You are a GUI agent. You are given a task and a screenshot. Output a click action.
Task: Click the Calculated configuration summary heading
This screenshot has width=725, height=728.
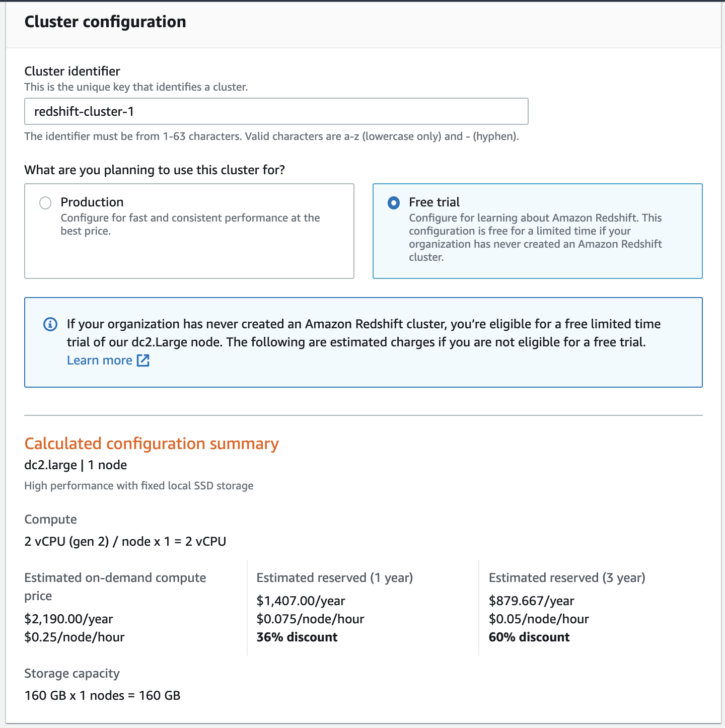pos(152,444)
